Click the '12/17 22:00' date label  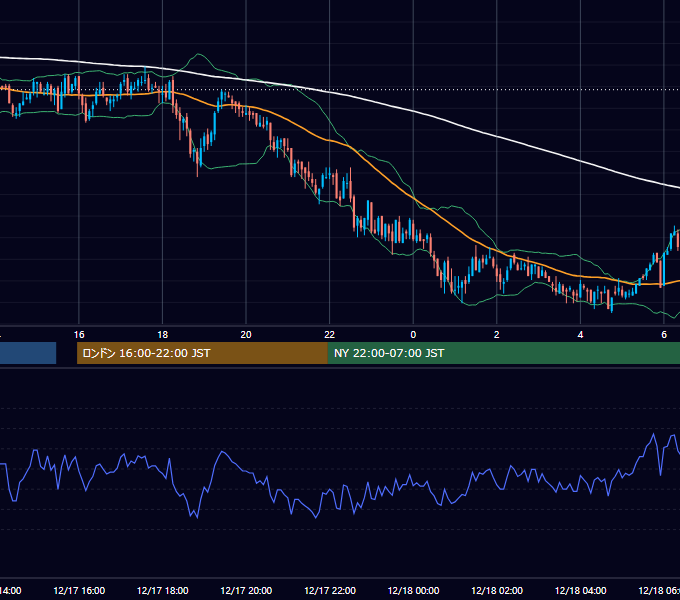point(330,590)
